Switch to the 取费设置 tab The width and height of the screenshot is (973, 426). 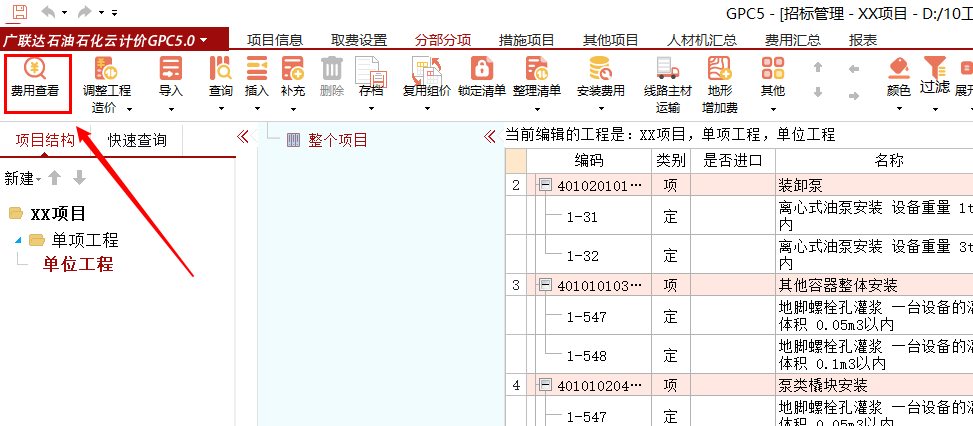(359, 41)
